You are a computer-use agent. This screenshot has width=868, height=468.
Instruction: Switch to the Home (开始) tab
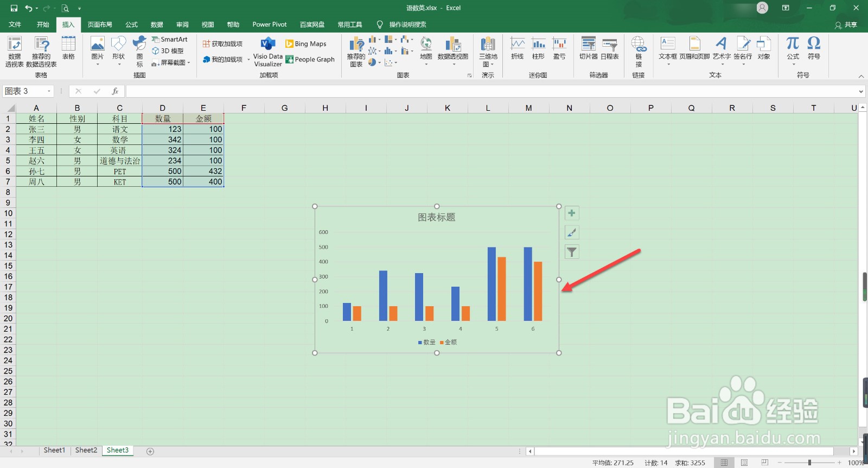coord(43,24)
